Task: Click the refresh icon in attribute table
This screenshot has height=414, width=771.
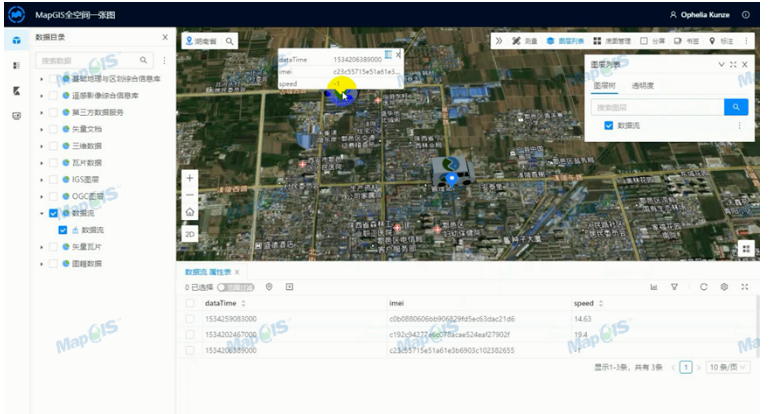Action: (x=703, y=287)
